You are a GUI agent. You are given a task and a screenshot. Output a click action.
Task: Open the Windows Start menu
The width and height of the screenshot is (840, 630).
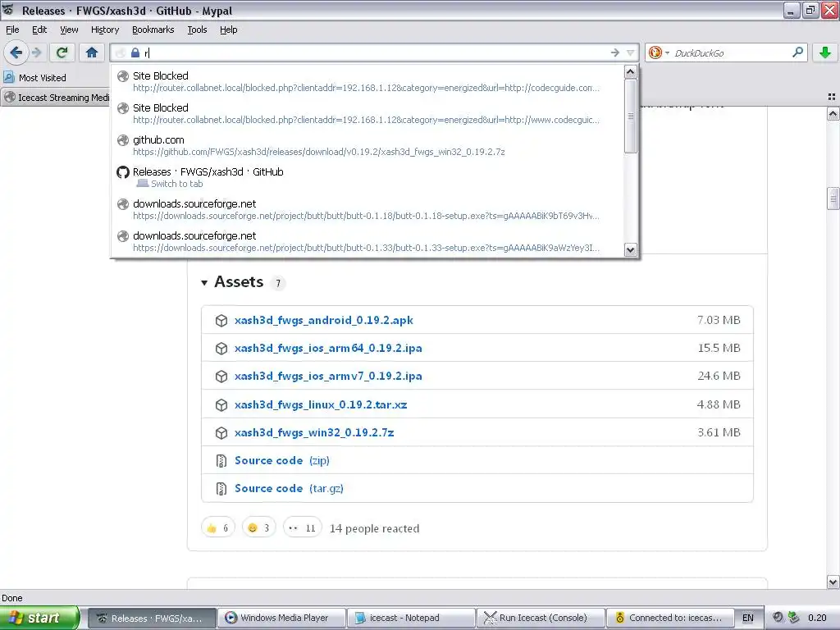coord(39,618)
